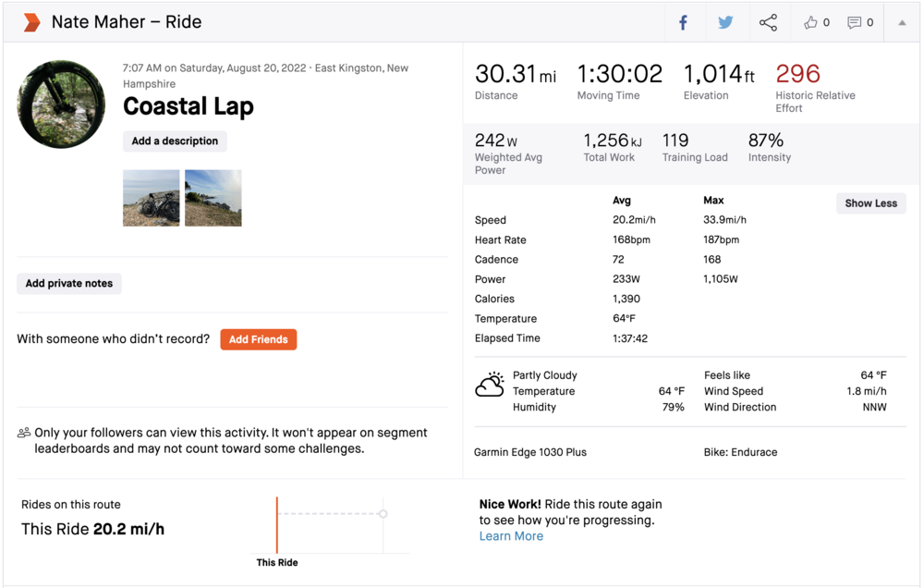Click the followers-only visibility icon
The width and height of the screenshot is (924, 588).
[24, 433]
